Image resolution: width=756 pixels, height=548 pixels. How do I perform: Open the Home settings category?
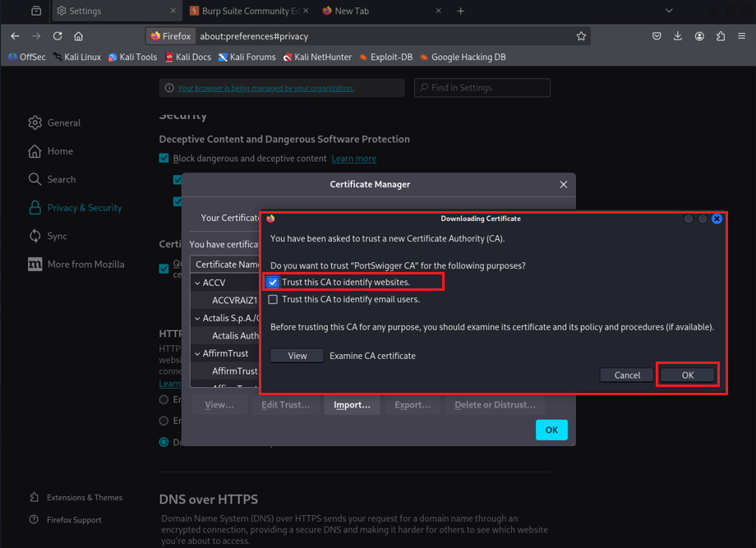(51, 151)
